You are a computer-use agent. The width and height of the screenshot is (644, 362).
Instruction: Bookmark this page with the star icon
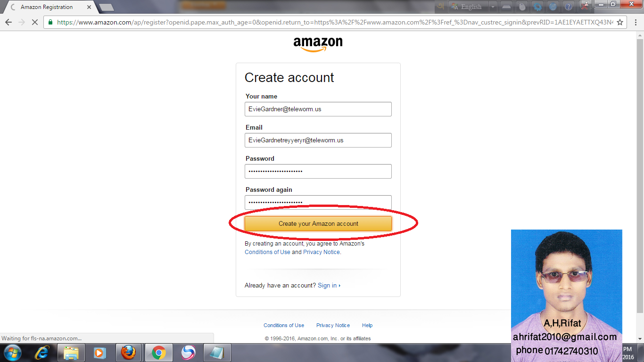pyautogui.click(x=620, y=22)
